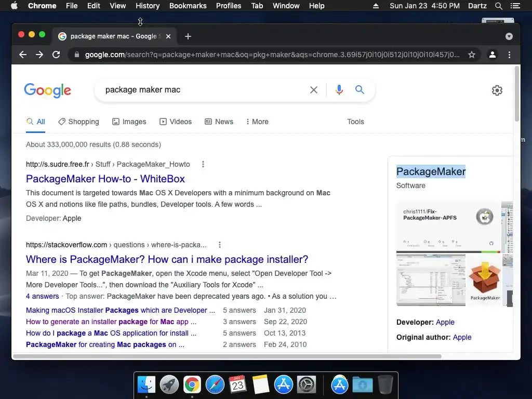Go forward with the browser forward arrow
532x399 pixels.
point(39,55)
